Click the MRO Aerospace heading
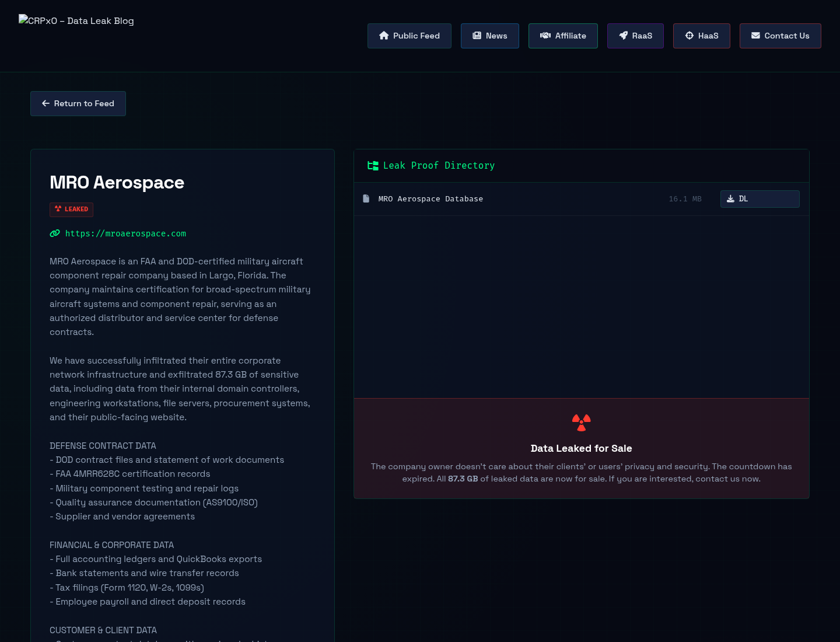This screenshot has height=642, width=840. point(117,183)
